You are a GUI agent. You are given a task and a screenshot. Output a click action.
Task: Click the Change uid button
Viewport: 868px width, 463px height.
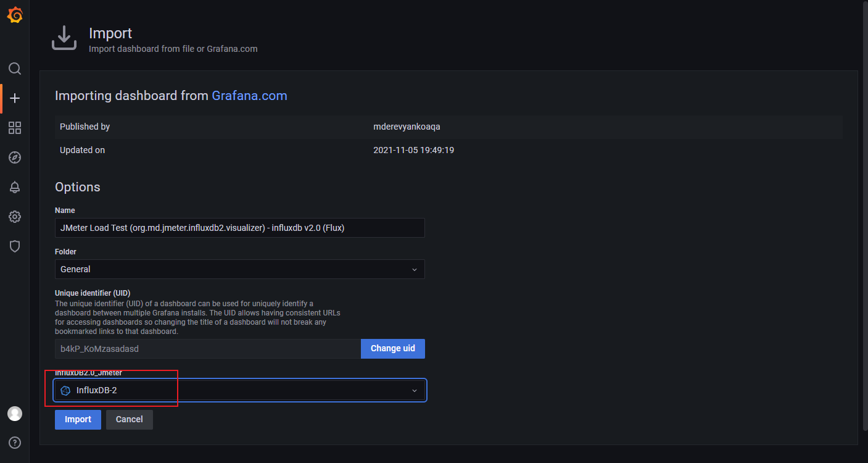[393, 348]
